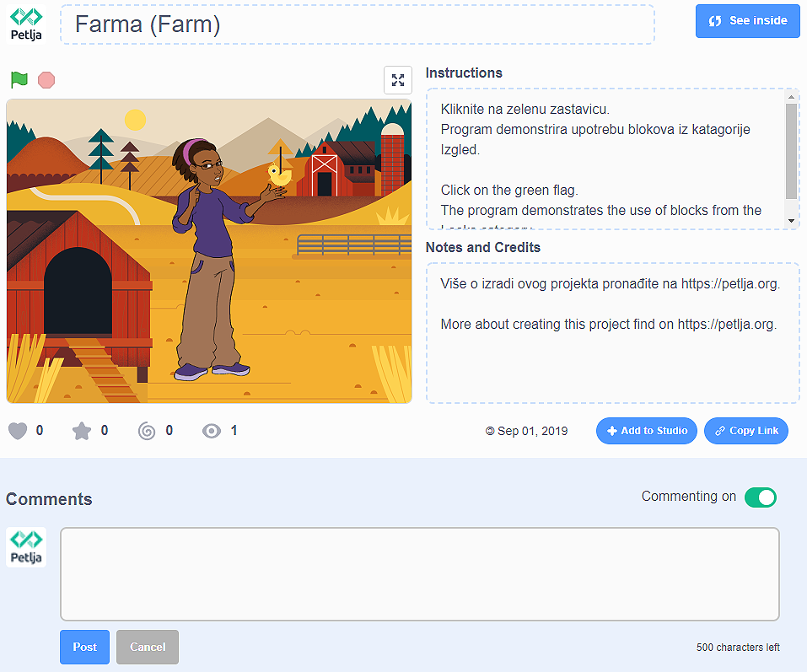The height and width of the screenshot is (672, 807).
Task: Love this project with heart icon
Action: pos(18,431)
